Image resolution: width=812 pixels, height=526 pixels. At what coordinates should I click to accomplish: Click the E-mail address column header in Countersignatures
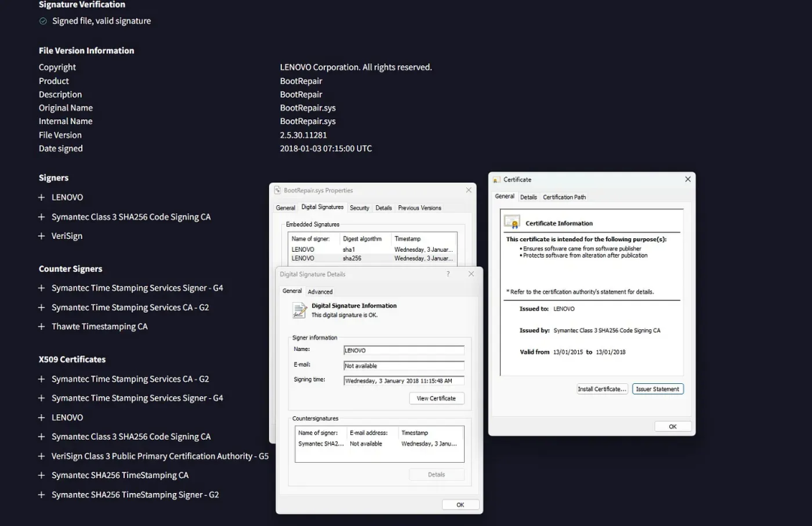[x=368, y=433]
